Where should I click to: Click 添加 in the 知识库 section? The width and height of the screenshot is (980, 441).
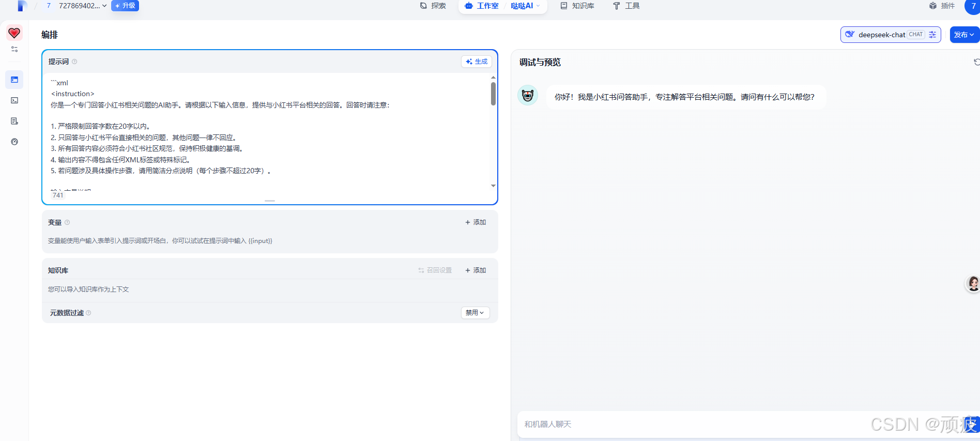click(x=476, y=270)
